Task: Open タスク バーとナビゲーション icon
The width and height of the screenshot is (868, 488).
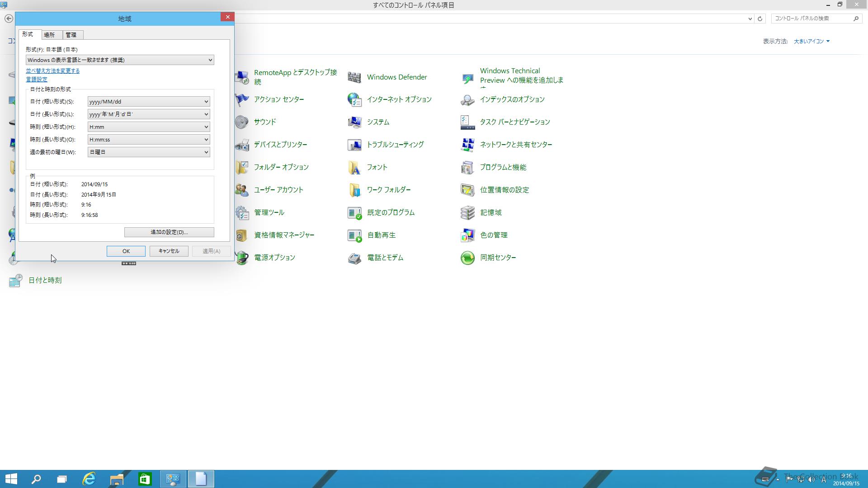Action: 467,122
